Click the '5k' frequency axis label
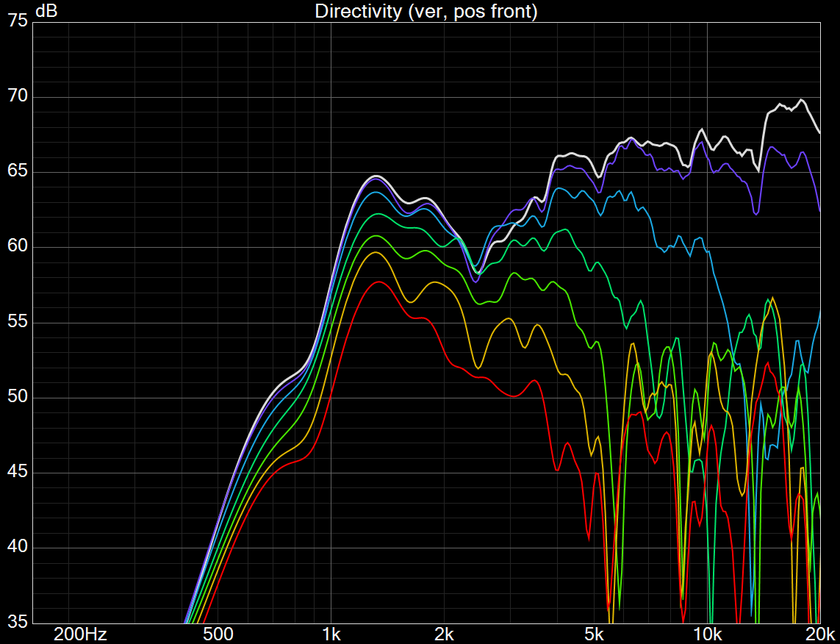Image resolution: width=840 pixels, height=644 pixels. (594, 635)
